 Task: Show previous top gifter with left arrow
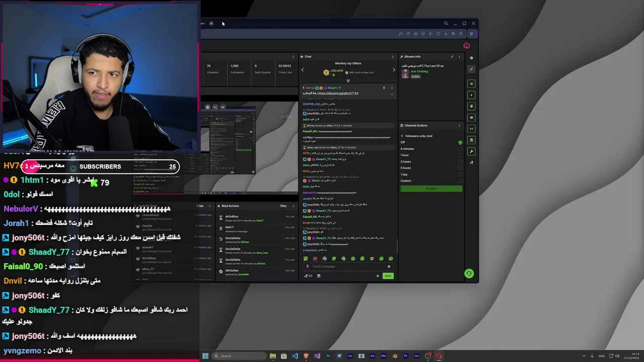click(x=303, y=70)
